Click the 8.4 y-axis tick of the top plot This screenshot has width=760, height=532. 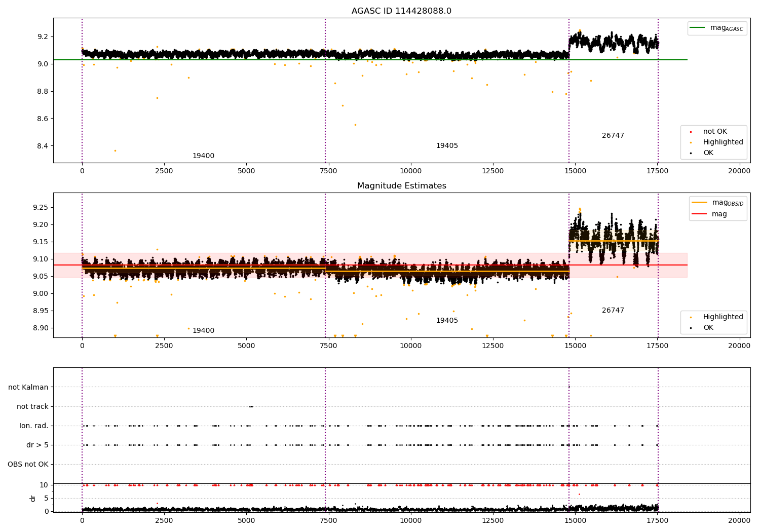coord(43,146)
